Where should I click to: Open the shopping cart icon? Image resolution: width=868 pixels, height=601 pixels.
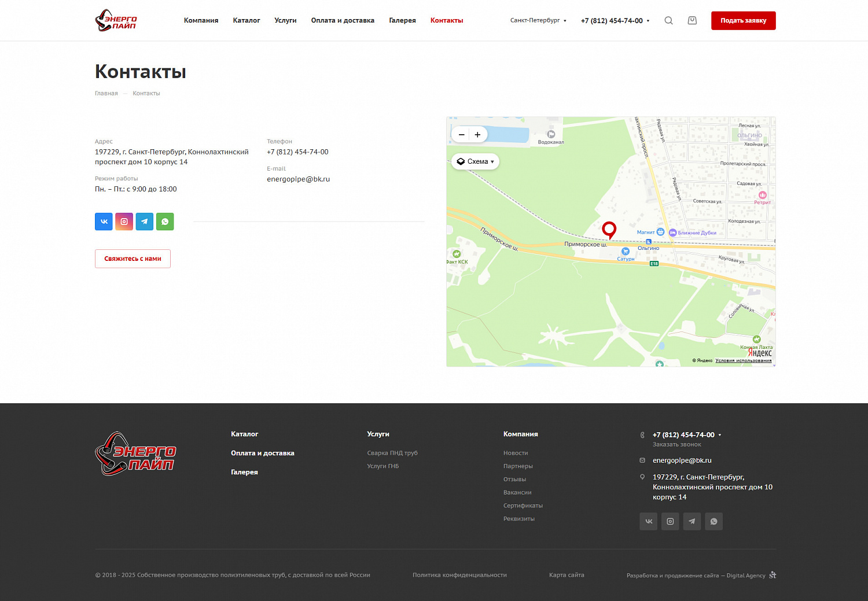coord(692,20)
